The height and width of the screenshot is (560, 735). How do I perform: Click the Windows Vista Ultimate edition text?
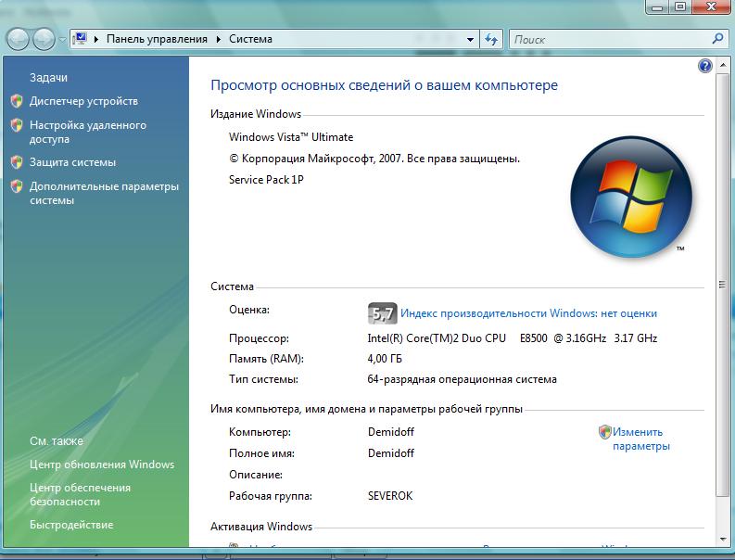click(291, 137)
